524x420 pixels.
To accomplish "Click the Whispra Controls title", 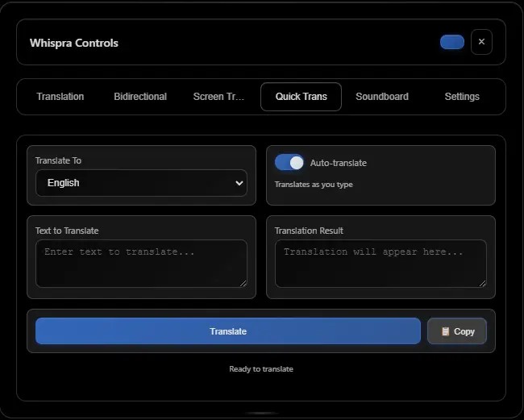I will (x=74, y=43).
